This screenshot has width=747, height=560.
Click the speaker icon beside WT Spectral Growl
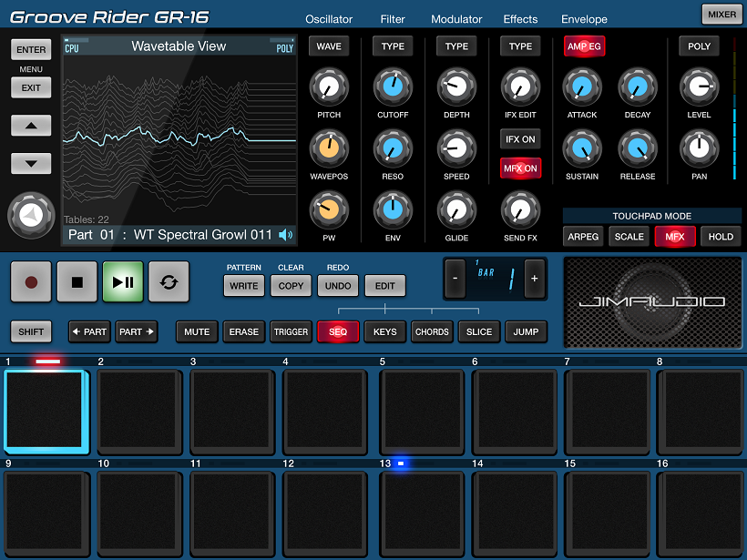tap(285, 235)
